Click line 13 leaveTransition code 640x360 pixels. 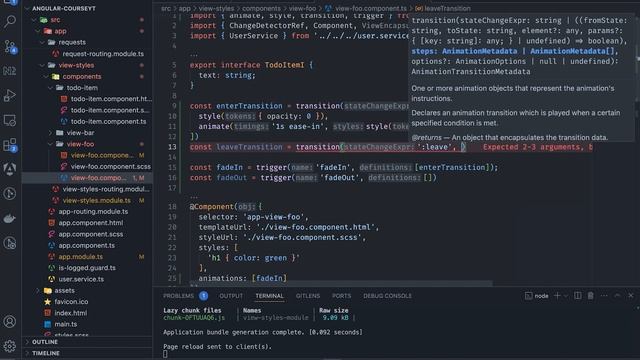click(249, 147)
